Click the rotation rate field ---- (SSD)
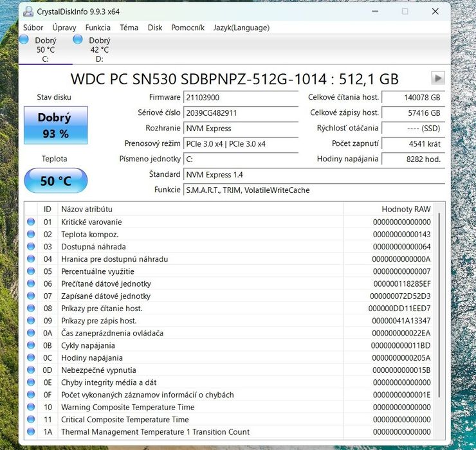The height and width of the screenshot is (450, 476). [413, 129]
